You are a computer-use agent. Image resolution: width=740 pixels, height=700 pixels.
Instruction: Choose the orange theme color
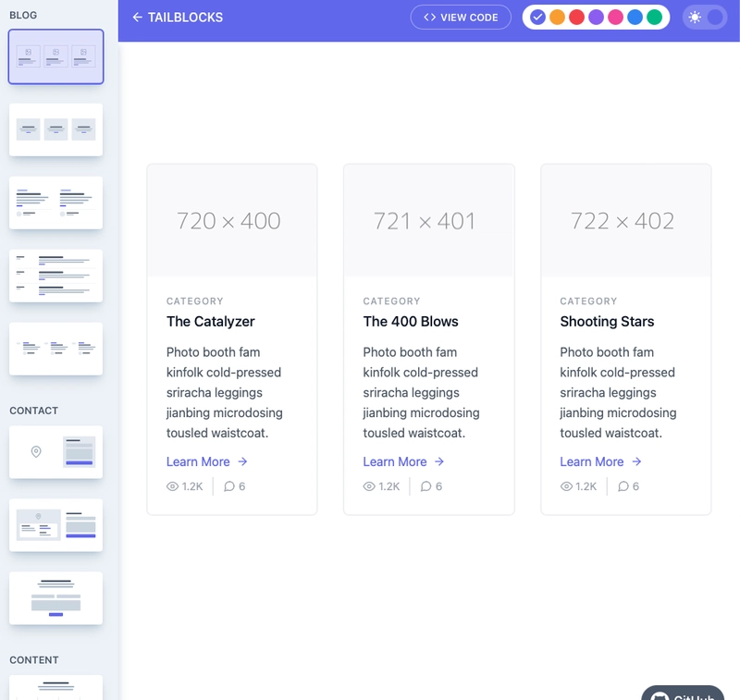pyautogui.click(x=557, y=18)
